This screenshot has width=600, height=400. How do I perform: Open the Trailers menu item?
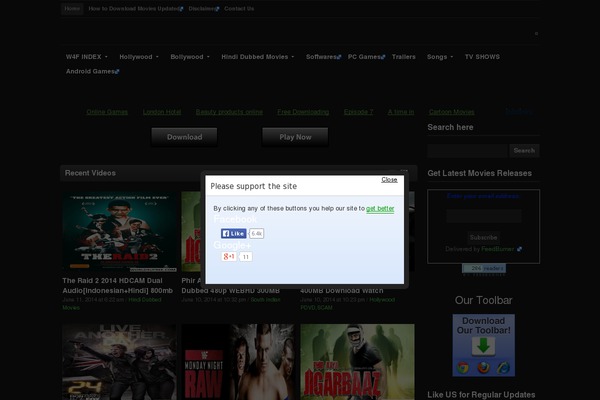(403, 57)
